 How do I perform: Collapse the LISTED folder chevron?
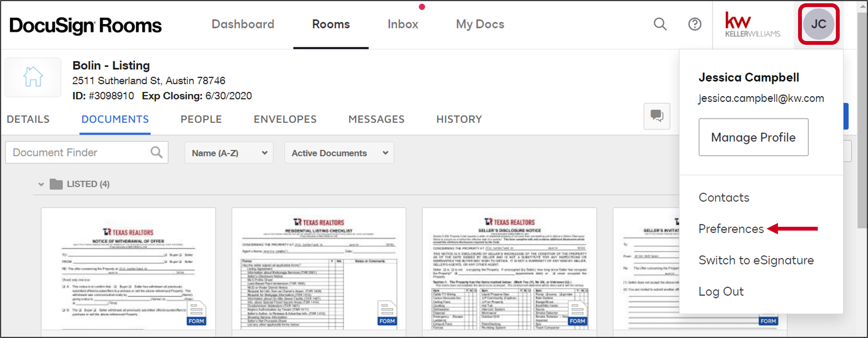(41, 184)
